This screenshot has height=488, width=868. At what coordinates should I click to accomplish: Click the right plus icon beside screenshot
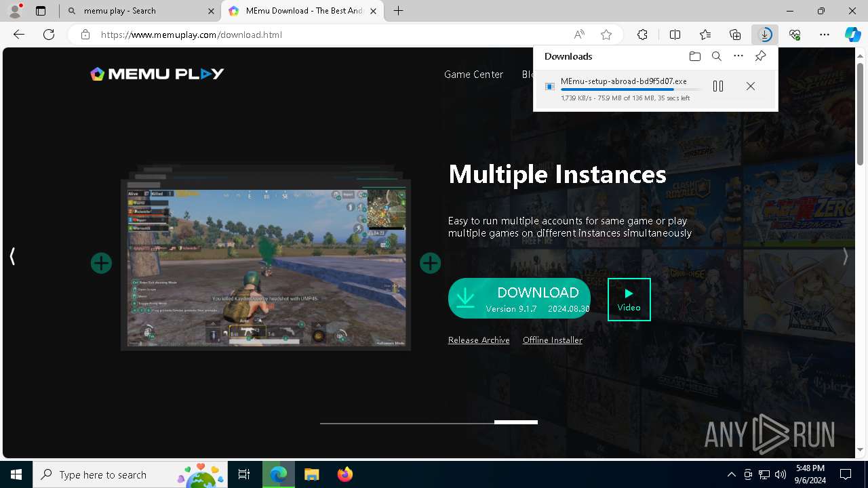[x=430, y=263]
